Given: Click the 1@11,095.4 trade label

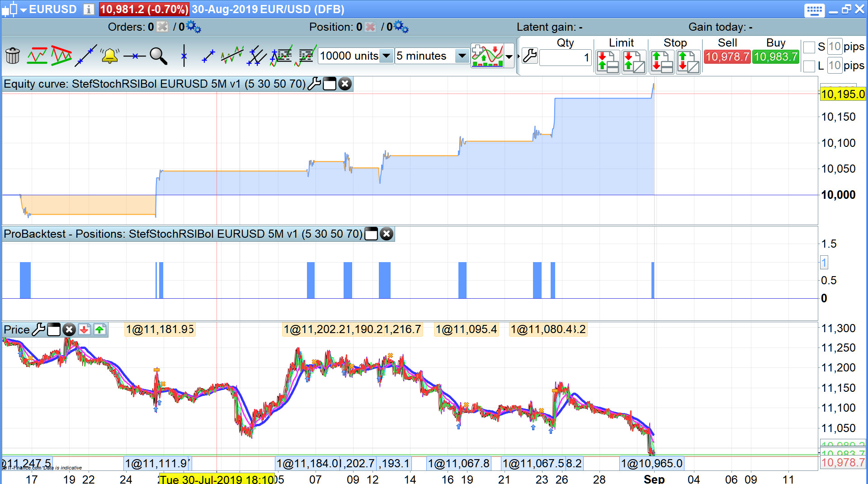Looking at the screenshot, I should [466, 329].
